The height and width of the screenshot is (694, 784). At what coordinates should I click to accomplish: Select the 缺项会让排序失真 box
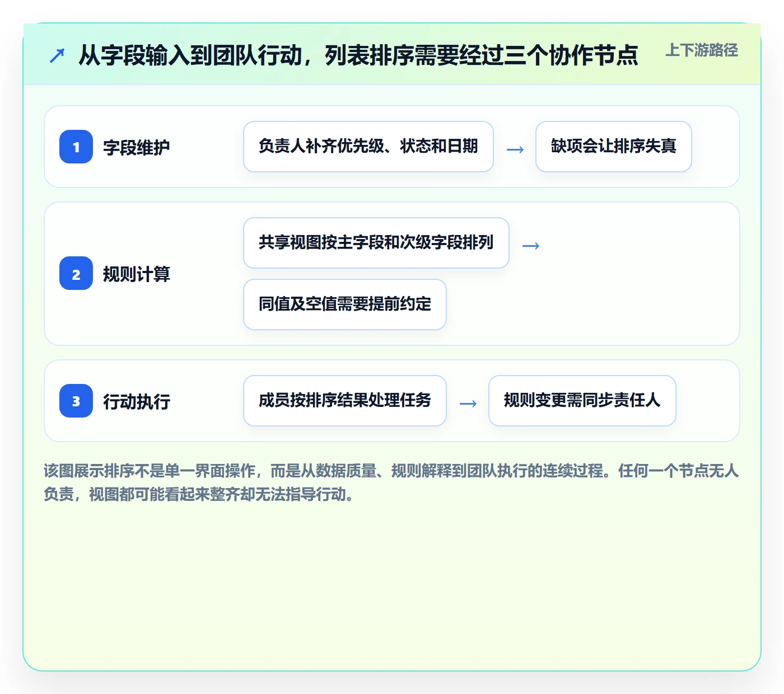614,147
